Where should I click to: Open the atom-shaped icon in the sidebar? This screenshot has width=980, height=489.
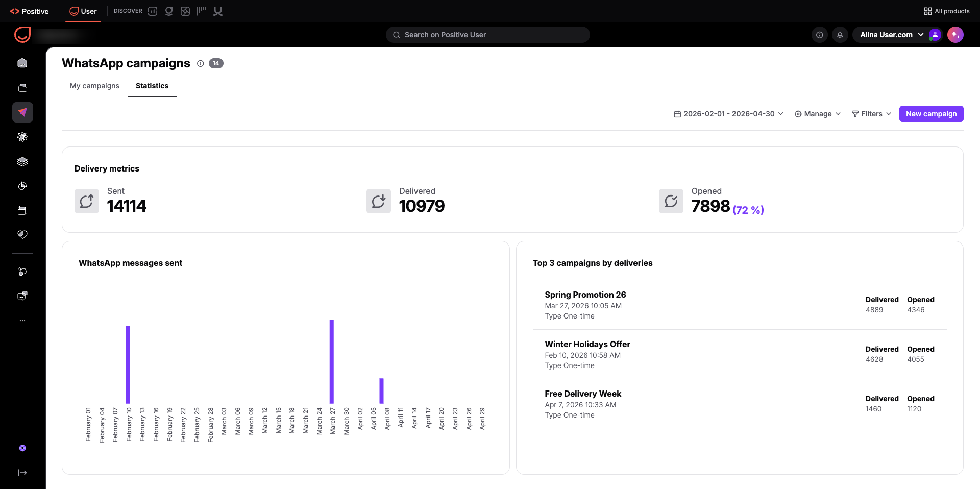[22, 137]
